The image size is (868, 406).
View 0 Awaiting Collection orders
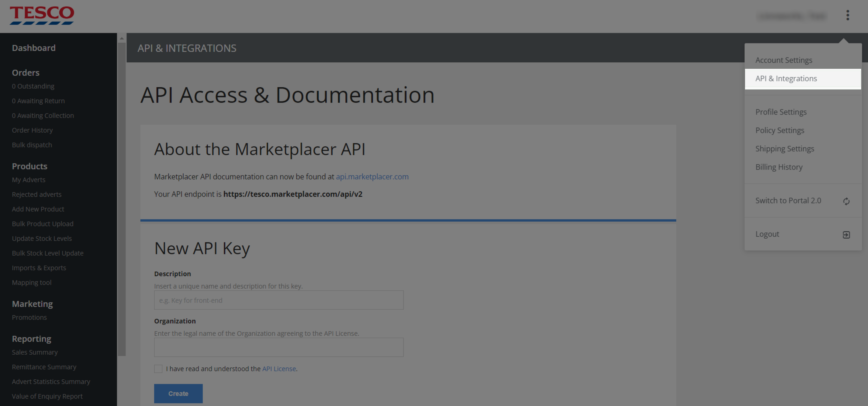(43, 116)
